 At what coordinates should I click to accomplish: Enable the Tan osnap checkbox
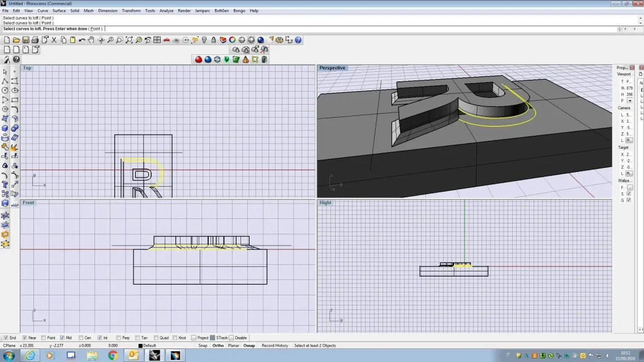pyautogui.click(x=138, y=338)
